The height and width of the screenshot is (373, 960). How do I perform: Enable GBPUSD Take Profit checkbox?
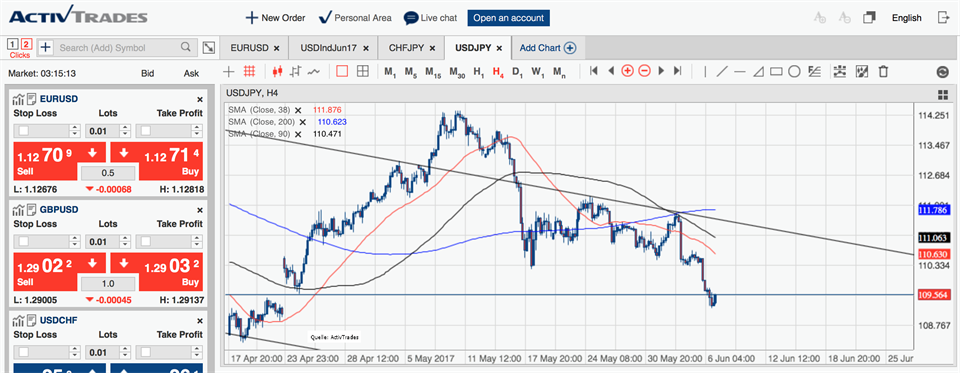pyautogui.click(x=146, y=242)
